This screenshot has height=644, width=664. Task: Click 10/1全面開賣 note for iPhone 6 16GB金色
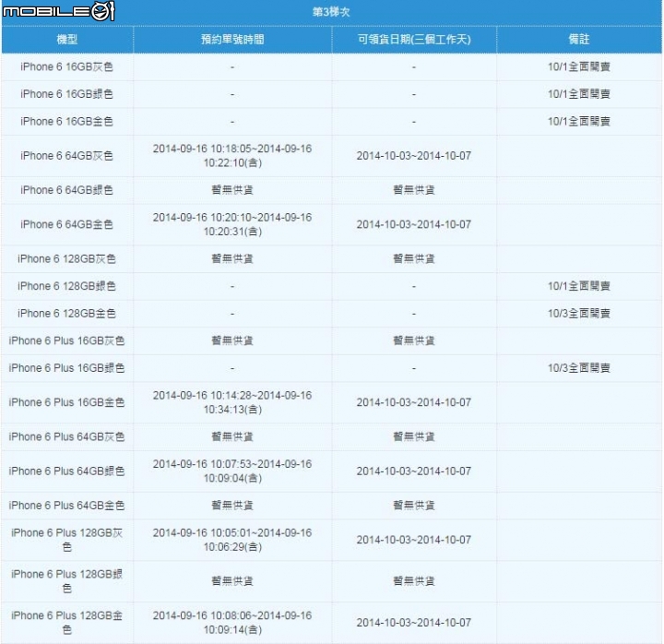(x=579, y=122)
